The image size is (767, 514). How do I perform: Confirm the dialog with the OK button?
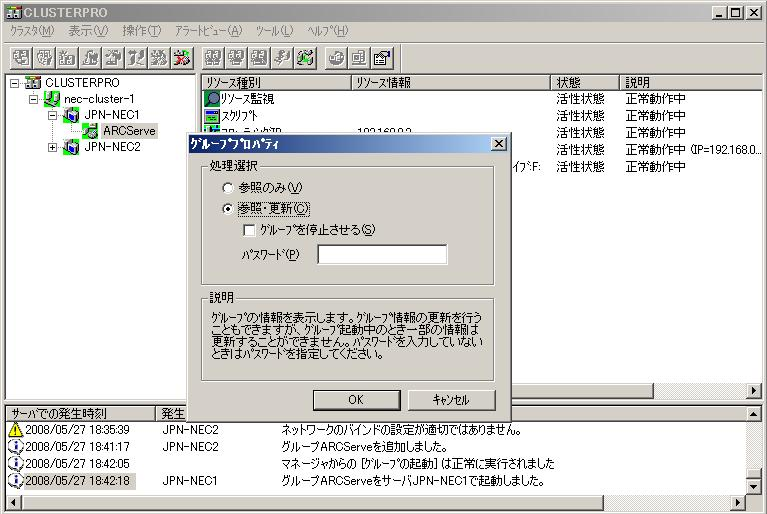[x=356, y=400]
